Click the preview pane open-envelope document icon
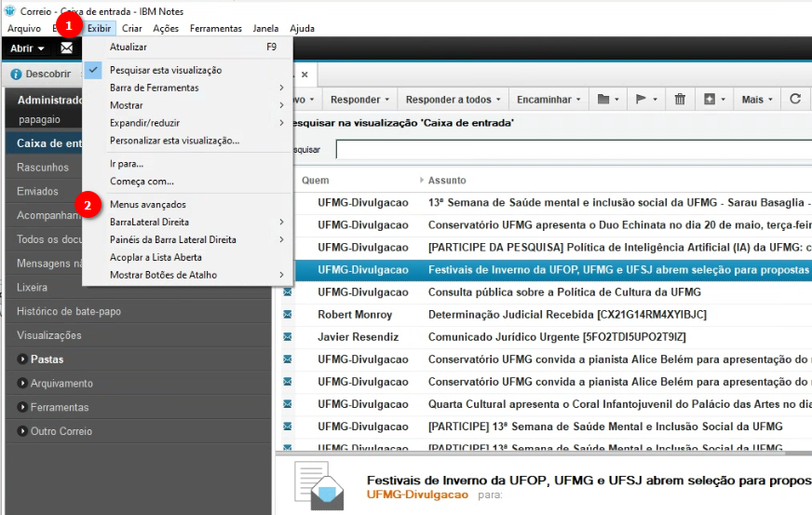This screenshot has width=812, height=515. [x=319, y=486]
